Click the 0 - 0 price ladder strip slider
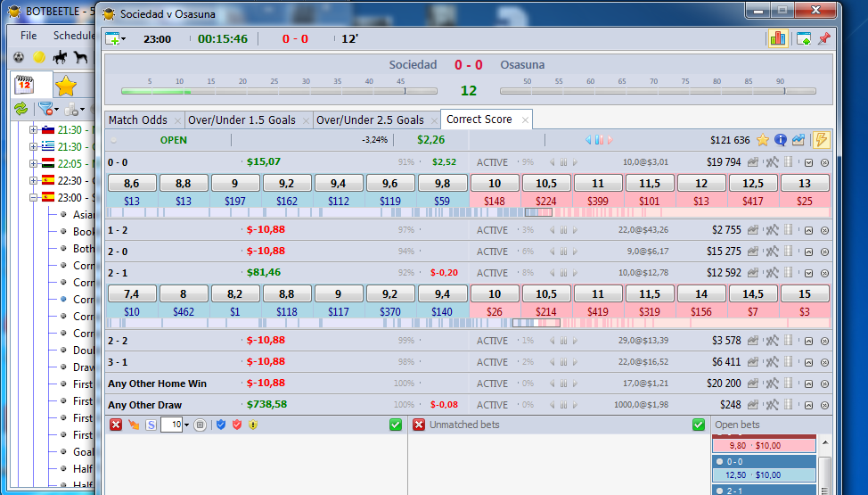 coord(538,212)
